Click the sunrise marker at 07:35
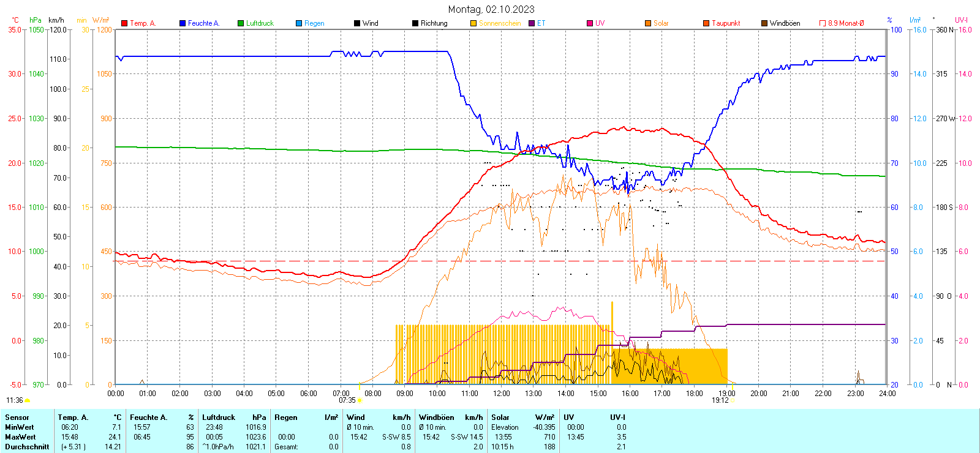 359,400
